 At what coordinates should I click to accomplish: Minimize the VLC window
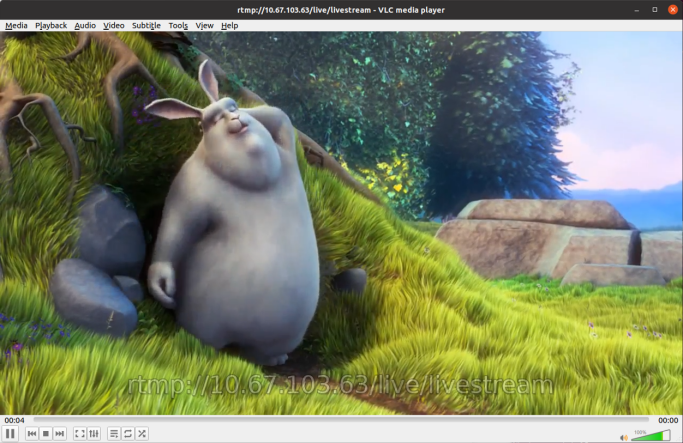coord(637,10)
